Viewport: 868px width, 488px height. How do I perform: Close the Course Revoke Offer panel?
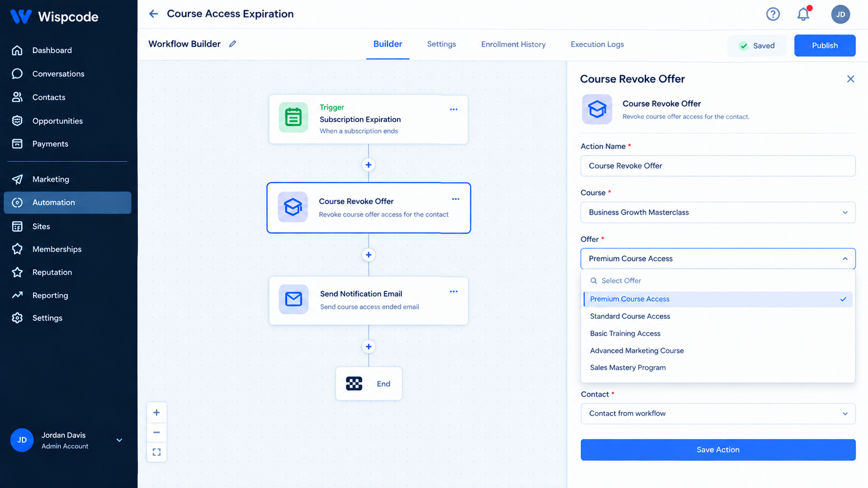(x=850, y=79)
